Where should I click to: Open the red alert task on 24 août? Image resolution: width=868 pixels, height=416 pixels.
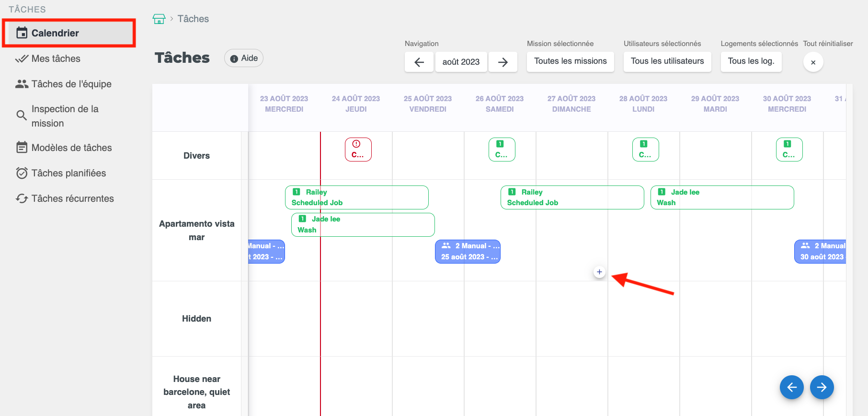tap(358, 150)
